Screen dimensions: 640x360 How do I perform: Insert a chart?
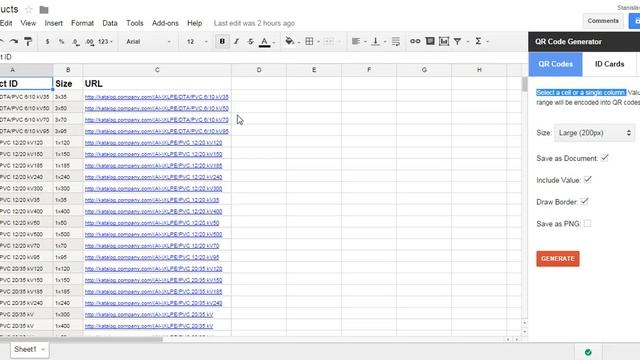[x=444, y=41]
